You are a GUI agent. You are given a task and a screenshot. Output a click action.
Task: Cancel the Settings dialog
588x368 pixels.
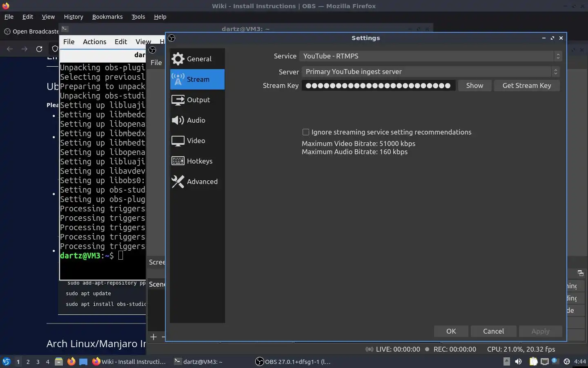click(493, 331)
